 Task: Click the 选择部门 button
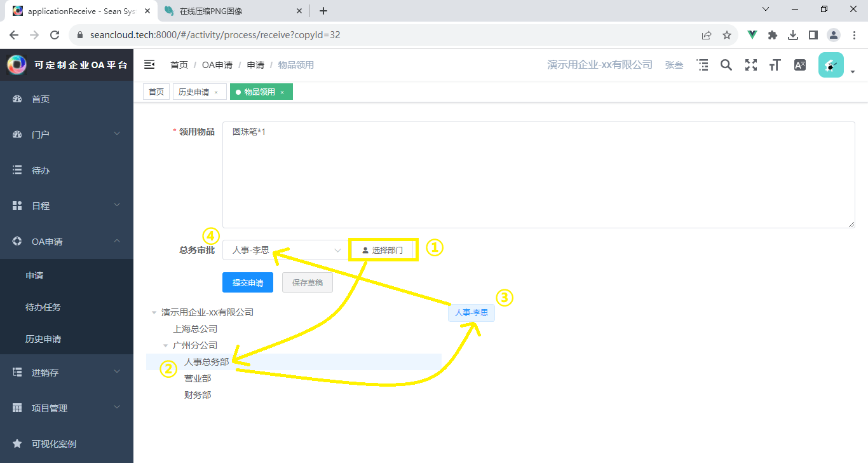[x=383, y=250]
